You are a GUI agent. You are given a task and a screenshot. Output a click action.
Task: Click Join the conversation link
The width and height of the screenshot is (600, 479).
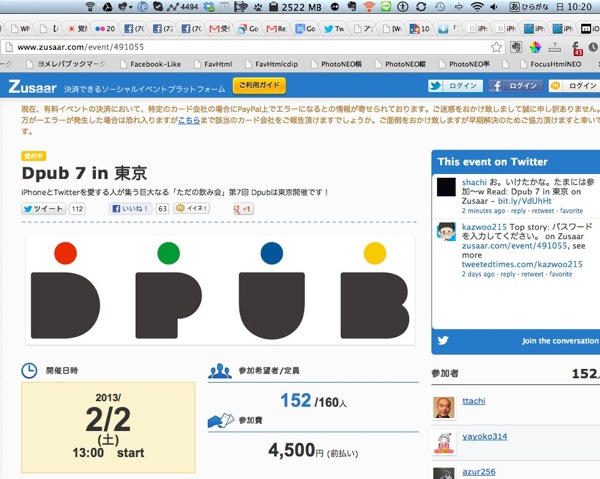tap(560, 341)
